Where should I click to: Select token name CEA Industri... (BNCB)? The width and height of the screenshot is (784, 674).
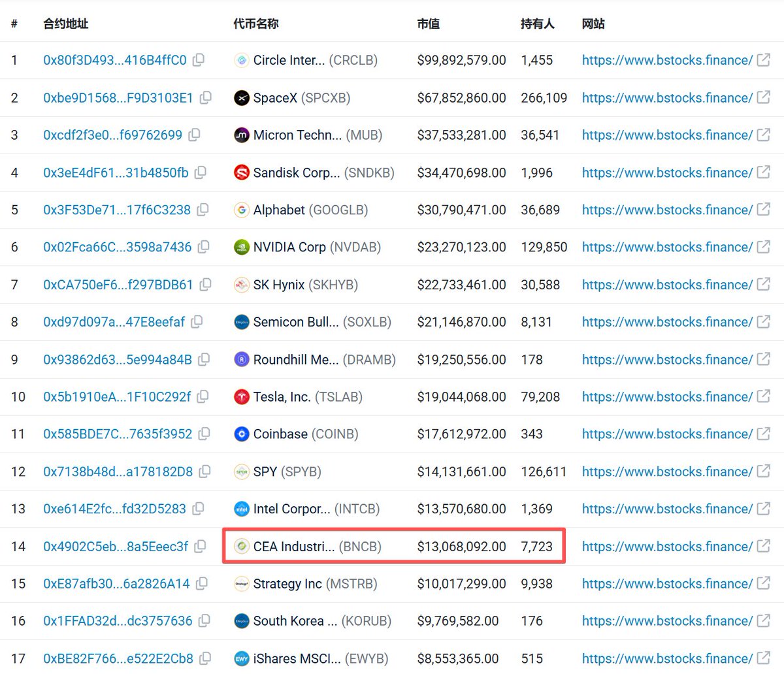(318, 546)
